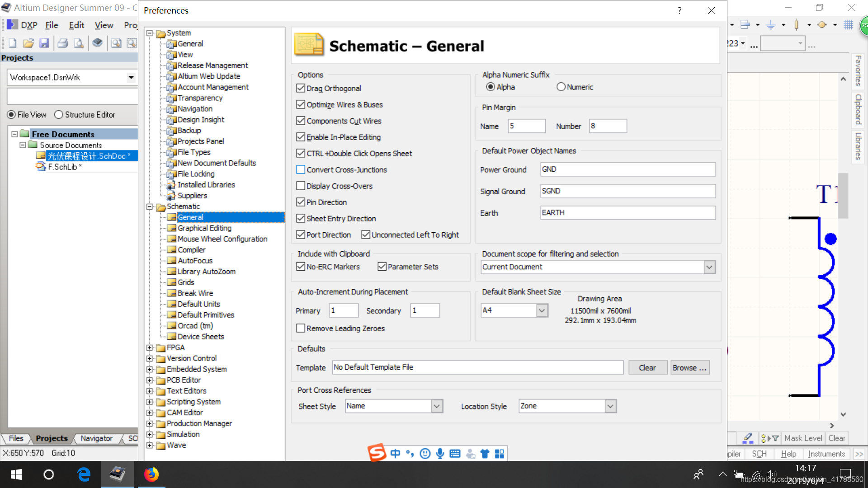Image resolution: width=868 pixels, height=488 pixels.
Task: Open Firefox from taskbar
Action: pyautogui.click(x=151, y=474)
